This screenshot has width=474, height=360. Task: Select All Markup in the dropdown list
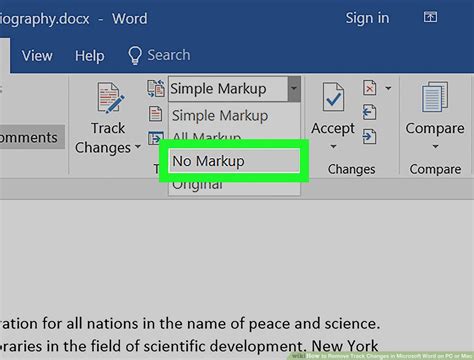click(x=207, y=136)
